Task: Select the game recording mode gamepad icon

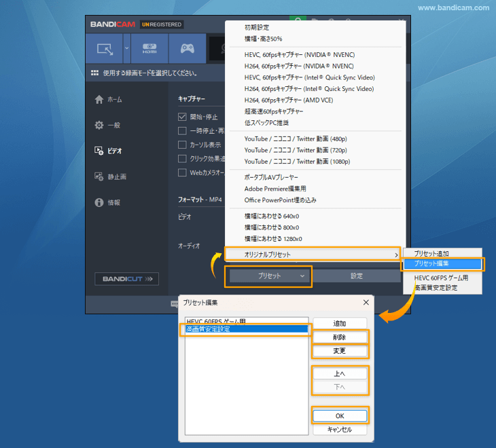Action: [187, 49]
